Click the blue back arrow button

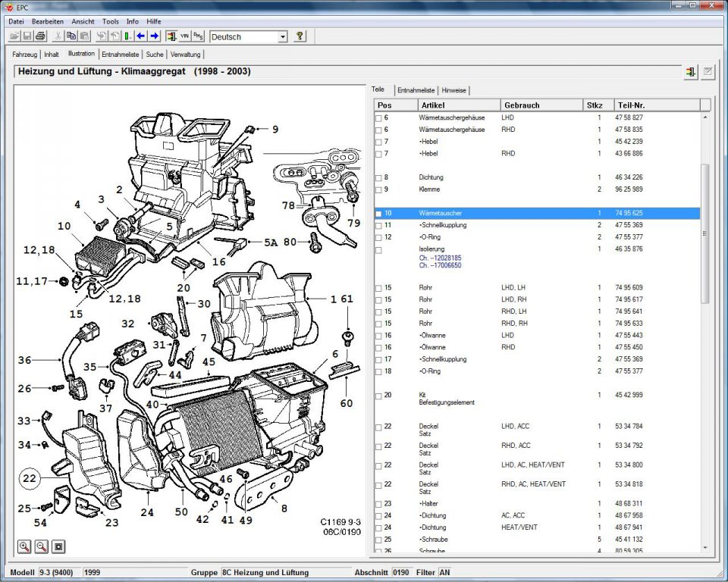(141, 36)
